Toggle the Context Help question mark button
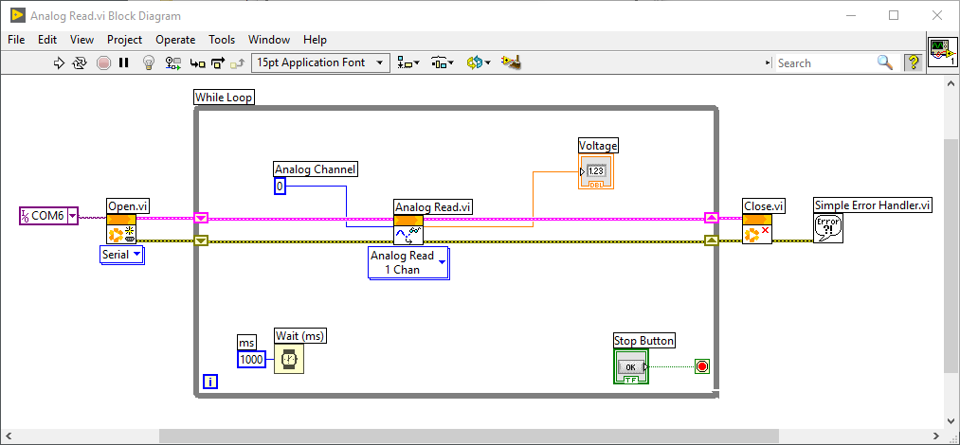This screenshot has width=960, height=445. coord(913,62)
